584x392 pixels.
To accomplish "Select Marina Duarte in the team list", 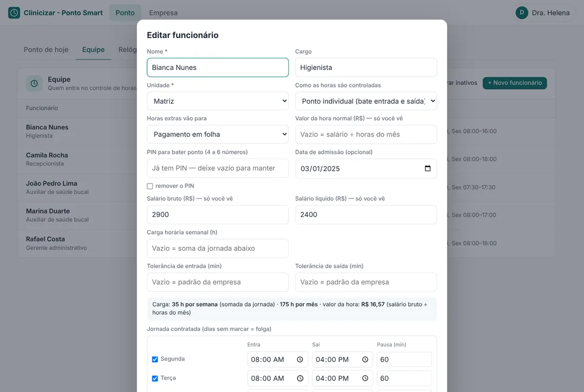I will pyautogui.click(x=48, y=211).
